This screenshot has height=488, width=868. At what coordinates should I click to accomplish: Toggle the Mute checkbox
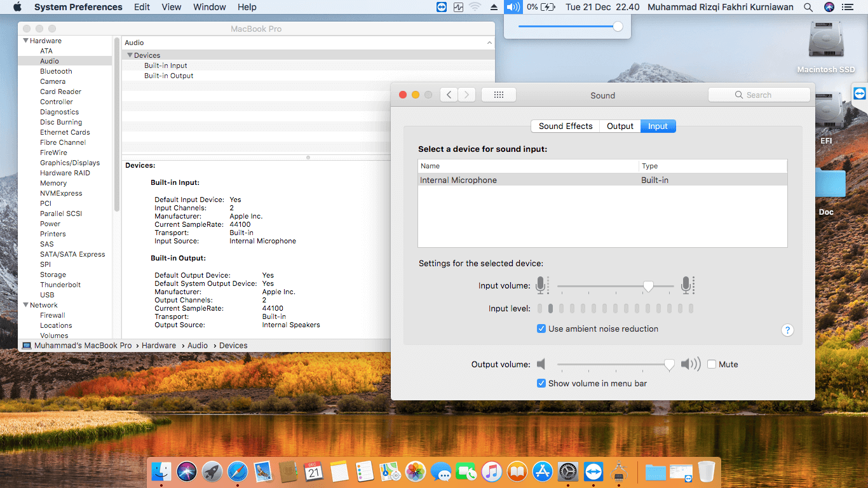(712, 364)
